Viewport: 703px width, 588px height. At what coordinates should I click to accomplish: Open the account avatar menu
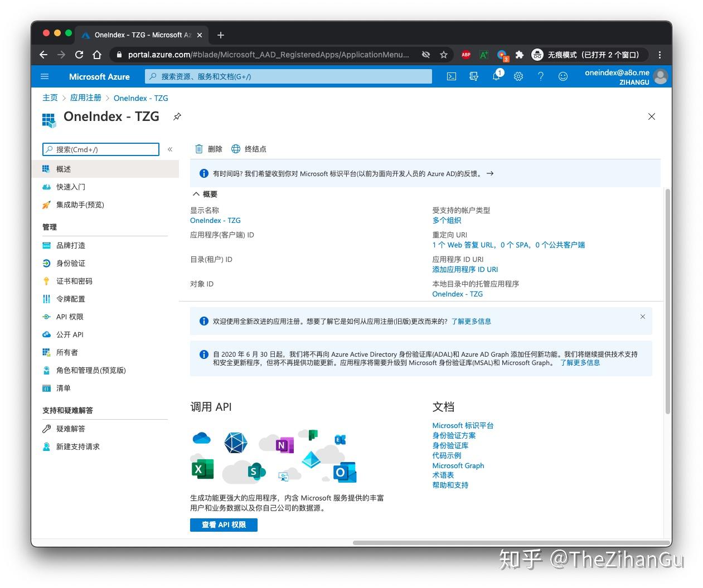tap(660, 76)
